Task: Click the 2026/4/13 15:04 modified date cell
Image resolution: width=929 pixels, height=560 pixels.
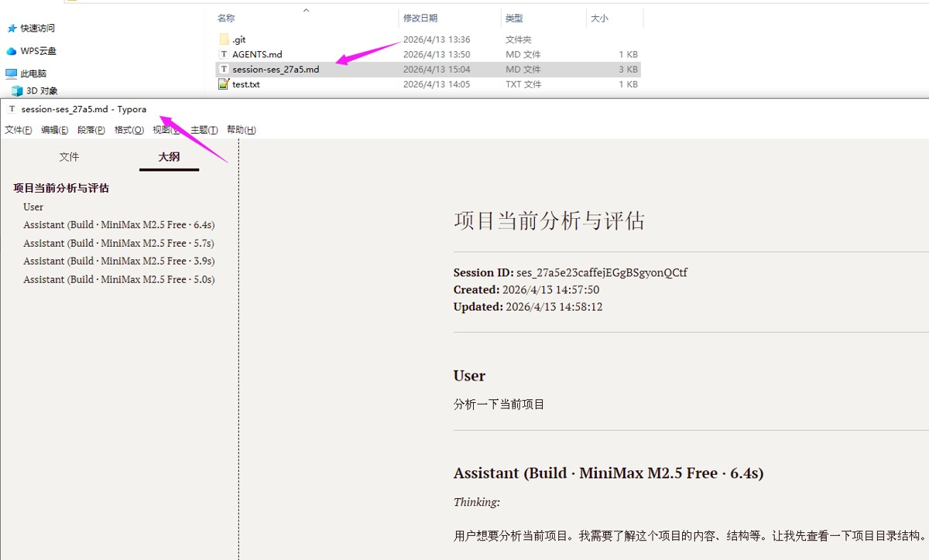Action: (437, 69)
